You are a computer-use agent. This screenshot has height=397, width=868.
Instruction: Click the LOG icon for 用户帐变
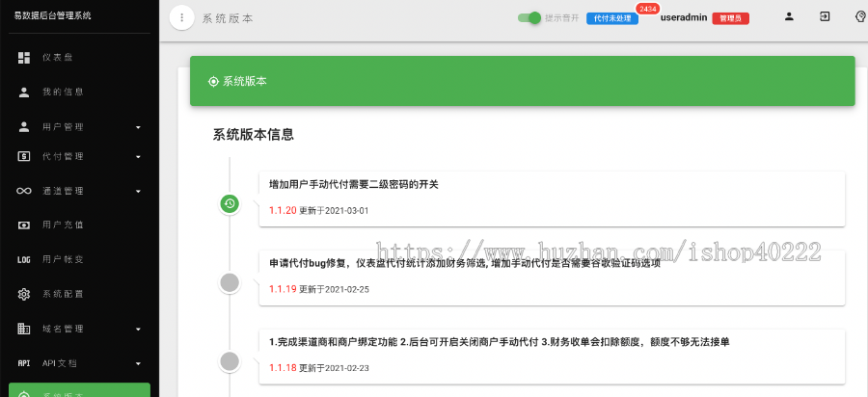(x=24, y=259)
